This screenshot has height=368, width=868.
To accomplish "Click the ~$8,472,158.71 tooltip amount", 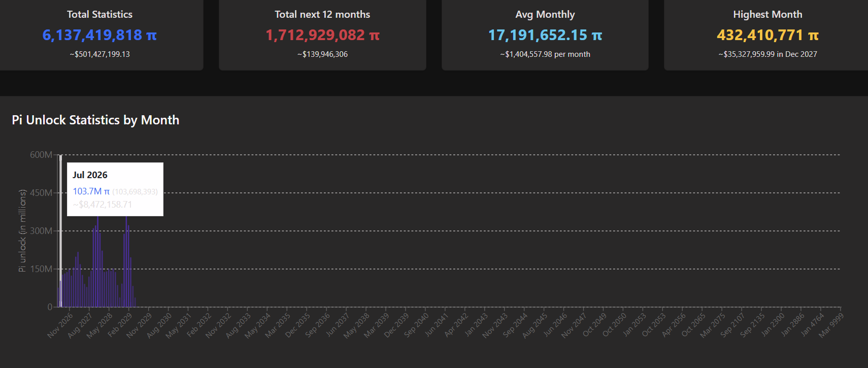I will [x=103, y=205].
